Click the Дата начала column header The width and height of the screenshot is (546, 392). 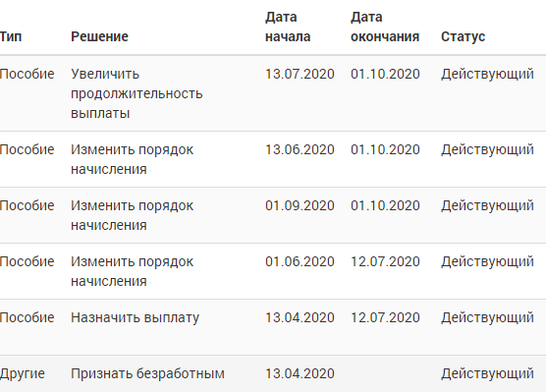[x=288, y=27]
